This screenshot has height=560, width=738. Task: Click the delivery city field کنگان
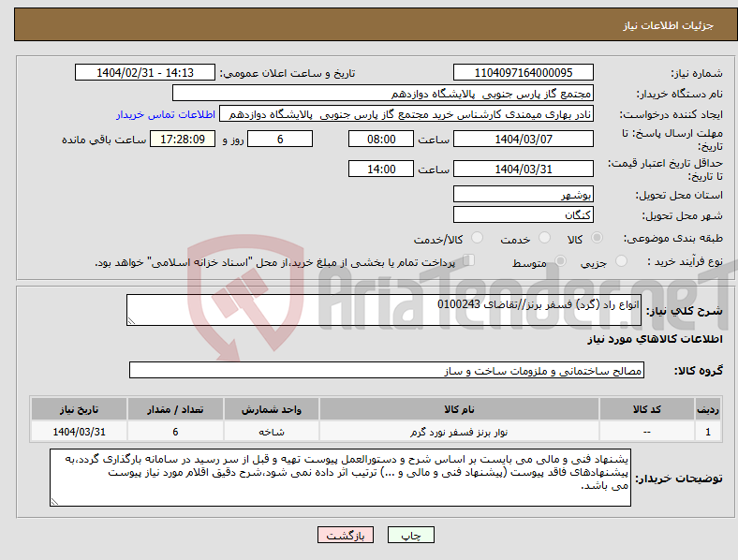(x=523, y=214)
